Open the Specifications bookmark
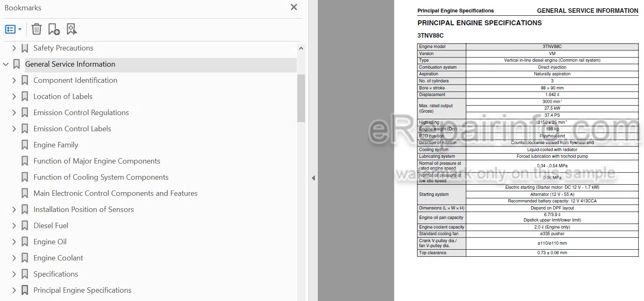The image size is (644, 301). point(56,274)
